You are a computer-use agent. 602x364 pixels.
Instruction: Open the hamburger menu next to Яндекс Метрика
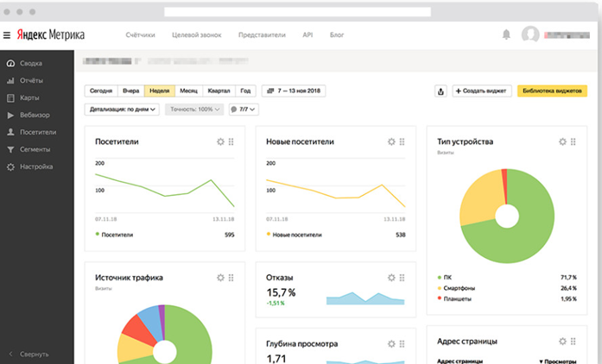(7, 35)
